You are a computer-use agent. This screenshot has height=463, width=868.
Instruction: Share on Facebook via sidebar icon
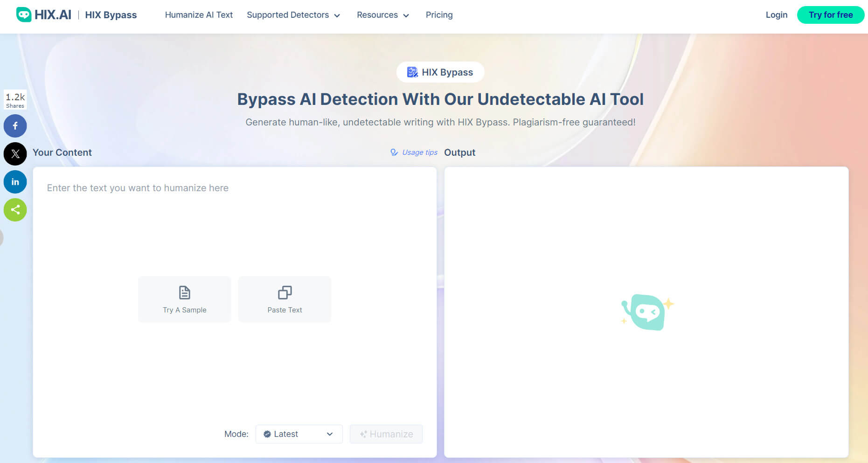15,126
